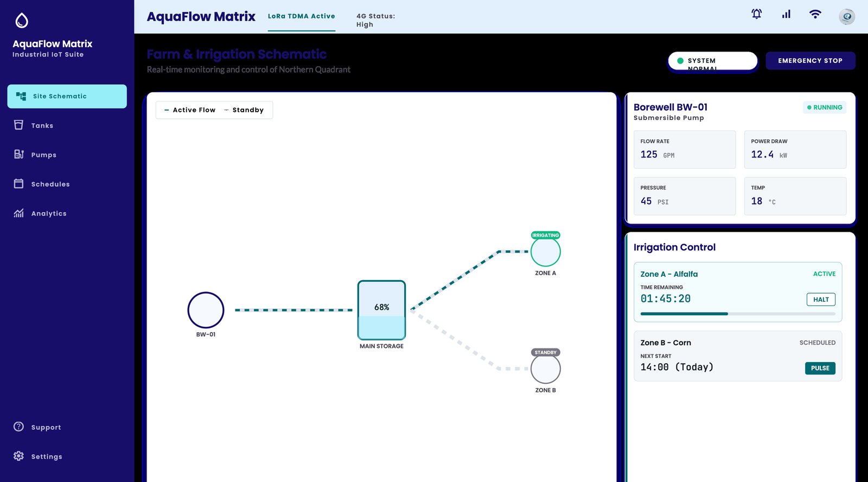This screenshot has width=868, height=482.
Task: Click the Pressure 45 PSI card
Action: tap(685, 196)
